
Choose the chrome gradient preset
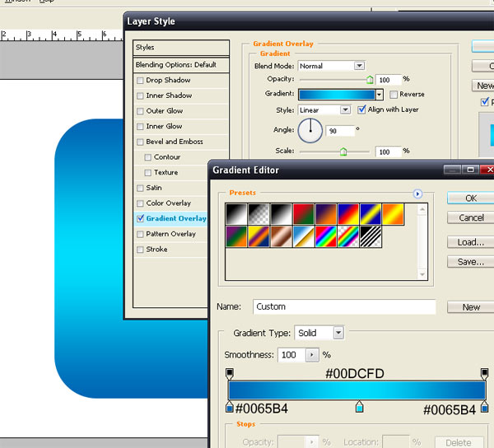tap(303, 236)
